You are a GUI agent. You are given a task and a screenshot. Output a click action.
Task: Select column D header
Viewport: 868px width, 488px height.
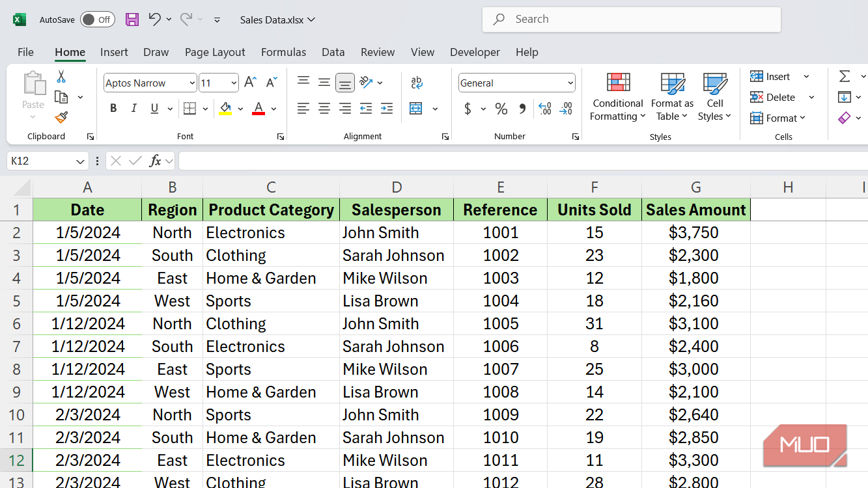pyautogui.click(x=397, y=187)
